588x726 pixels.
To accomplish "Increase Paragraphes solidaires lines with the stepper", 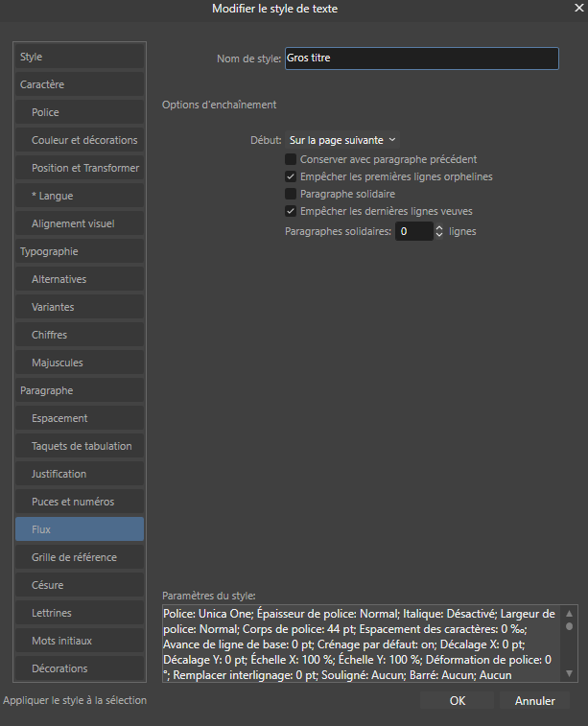I will (439, 227).
